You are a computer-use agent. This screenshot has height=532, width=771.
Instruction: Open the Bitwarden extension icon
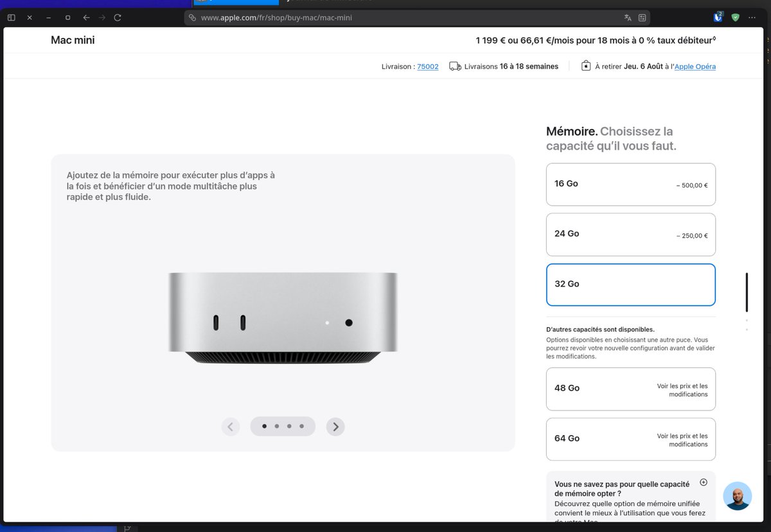(718, 17)
